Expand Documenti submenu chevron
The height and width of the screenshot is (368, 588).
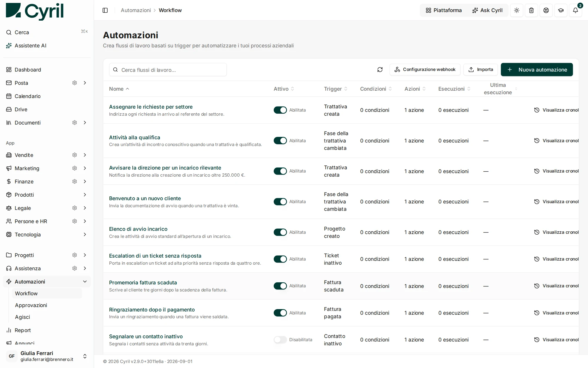(85, 122)
